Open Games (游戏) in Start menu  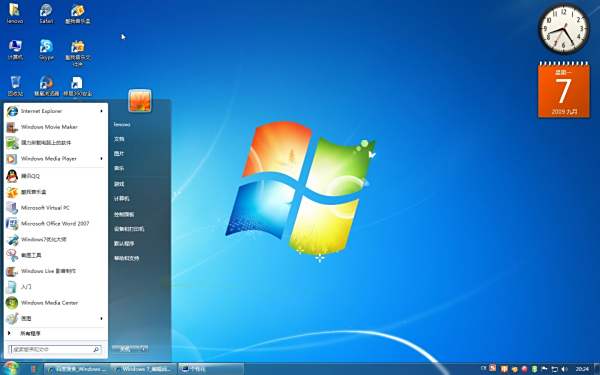click(x=119, y=184)
